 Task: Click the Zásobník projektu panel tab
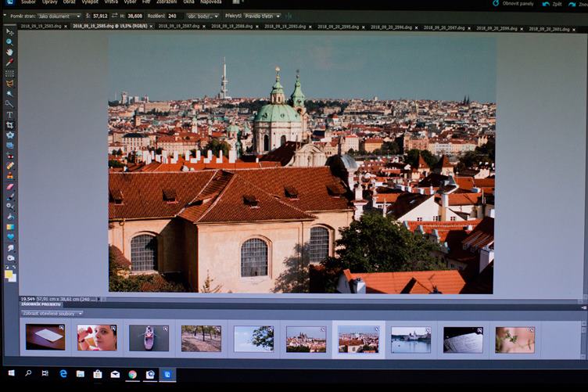[41, 304]
